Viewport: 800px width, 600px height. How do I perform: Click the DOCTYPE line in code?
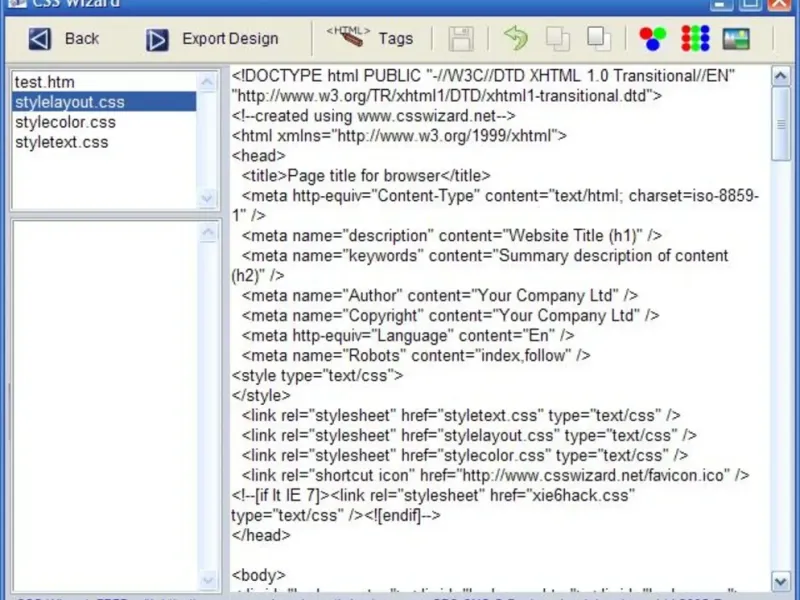tap(483, 76)
